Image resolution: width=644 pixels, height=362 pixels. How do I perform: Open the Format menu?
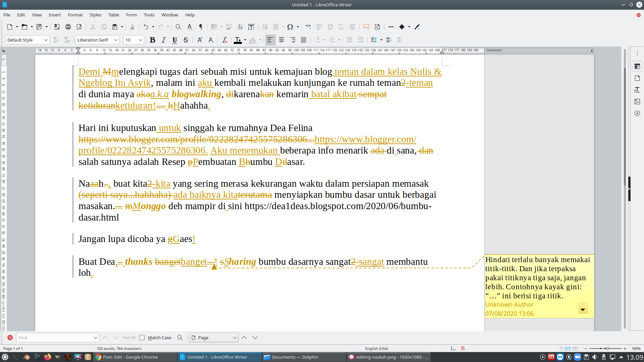pyautogui.click(x=75, y=15)
